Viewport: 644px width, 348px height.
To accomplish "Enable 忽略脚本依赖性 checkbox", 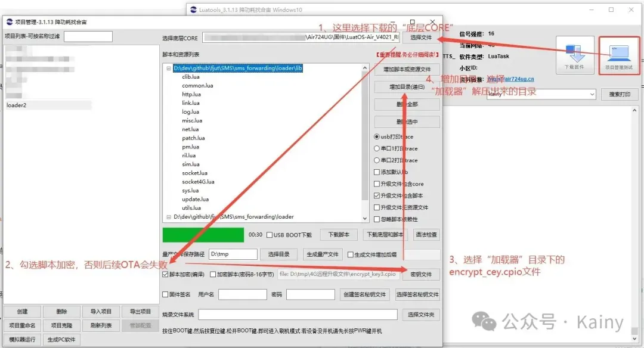I will click(377, 219).
